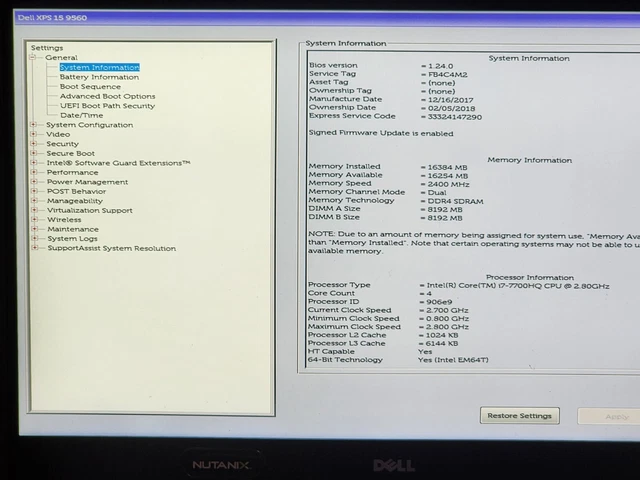Open Battery Information

coord(99,77)
